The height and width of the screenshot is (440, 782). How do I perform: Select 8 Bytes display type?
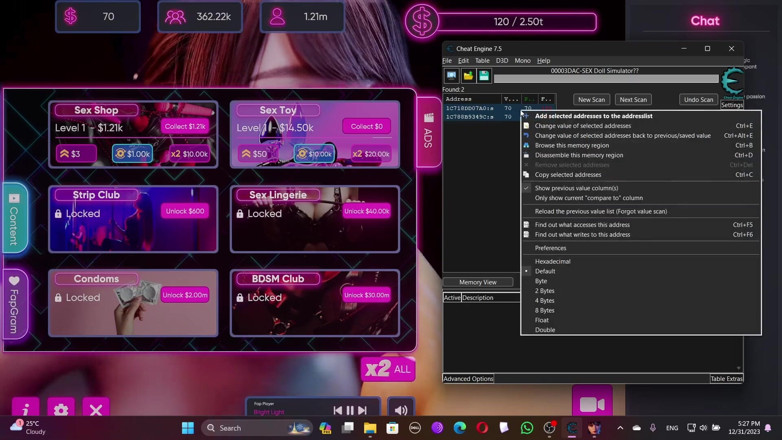[641, 310]
